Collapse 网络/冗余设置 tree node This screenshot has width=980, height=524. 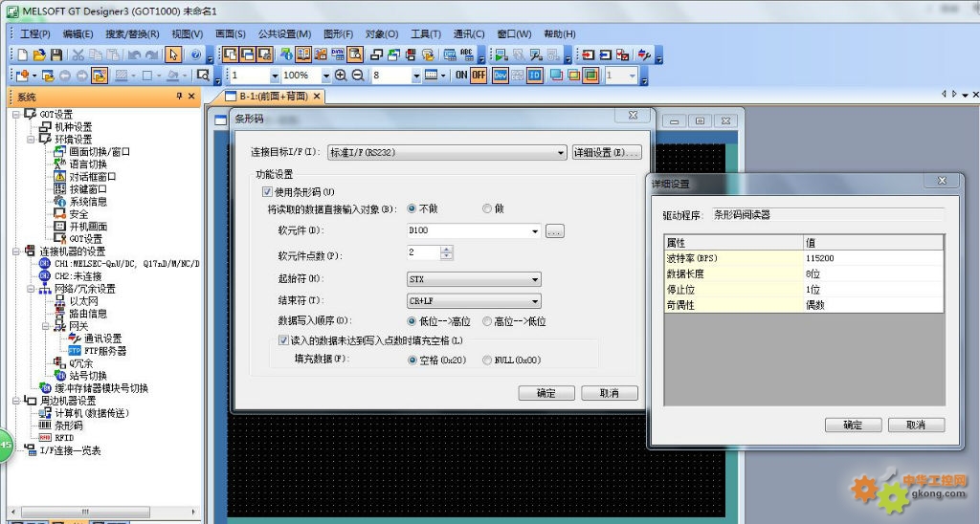[30, 289]
